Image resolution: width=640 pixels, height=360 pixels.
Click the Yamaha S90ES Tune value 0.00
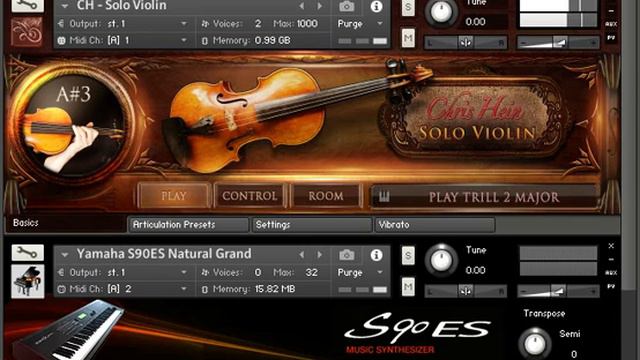[476, 270]
